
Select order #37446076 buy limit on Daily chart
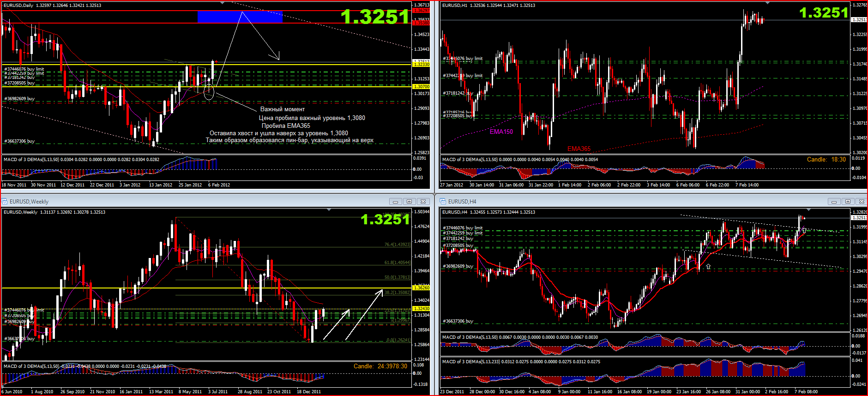click(x=24, y=69)
